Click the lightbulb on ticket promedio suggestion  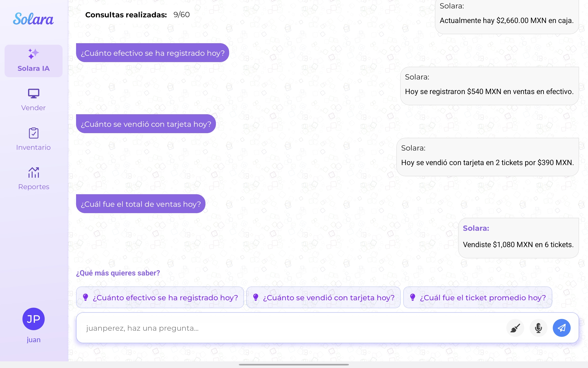pyautogui.click(x=413, y=297)
